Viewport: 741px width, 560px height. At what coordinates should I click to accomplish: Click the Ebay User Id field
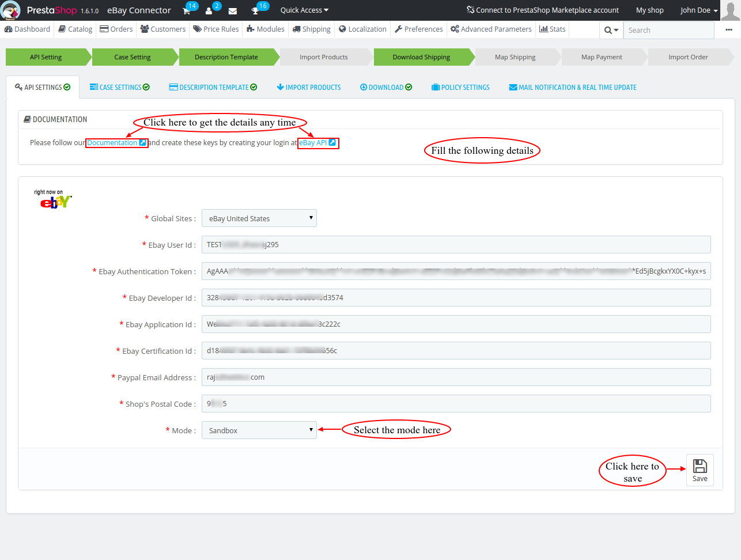[456, 245]
